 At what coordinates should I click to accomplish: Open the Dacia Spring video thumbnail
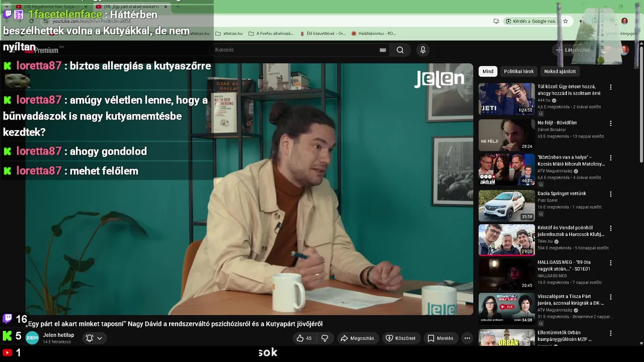(x=507, y=206)
